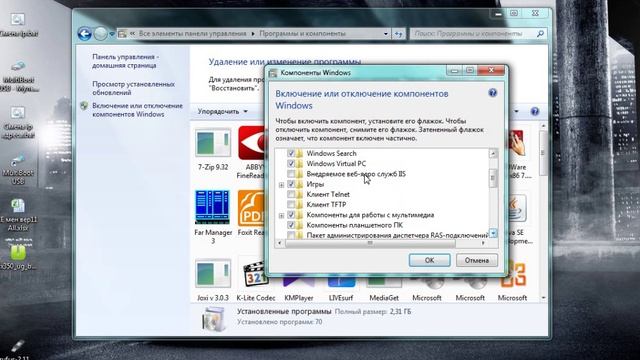The height and width of the screenshot is (360, 640).
Task: Click horizontal scrollbar thumb in components list
Action: 370,243
